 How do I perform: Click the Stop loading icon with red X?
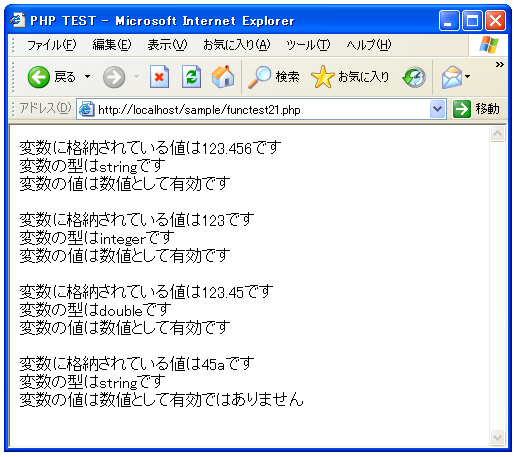click(159, 77)
